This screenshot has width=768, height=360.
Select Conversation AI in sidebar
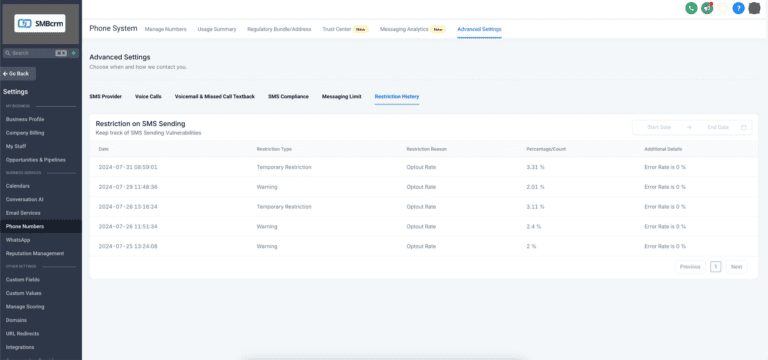click(24, 199)
